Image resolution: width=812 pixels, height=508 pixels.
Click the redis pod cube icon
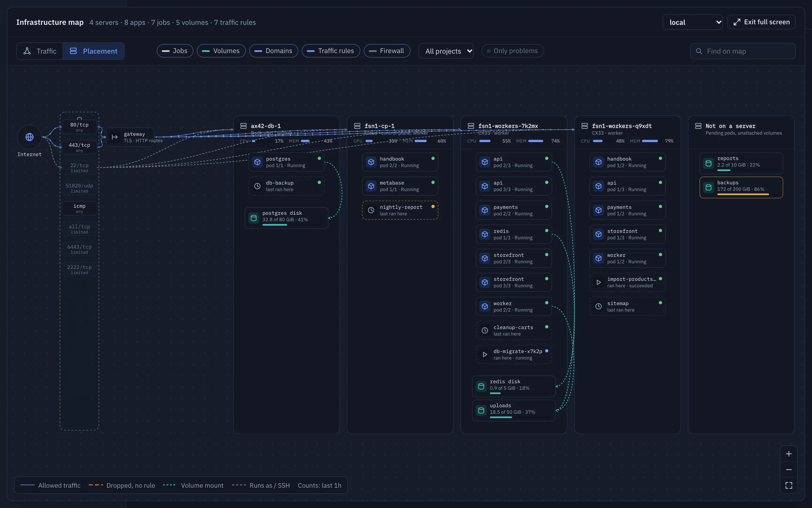[485, 234]
